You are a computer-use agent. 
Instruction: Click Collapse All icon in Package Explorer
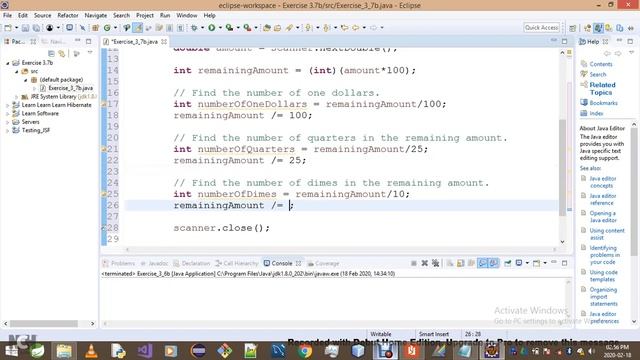tap(51, 53)
